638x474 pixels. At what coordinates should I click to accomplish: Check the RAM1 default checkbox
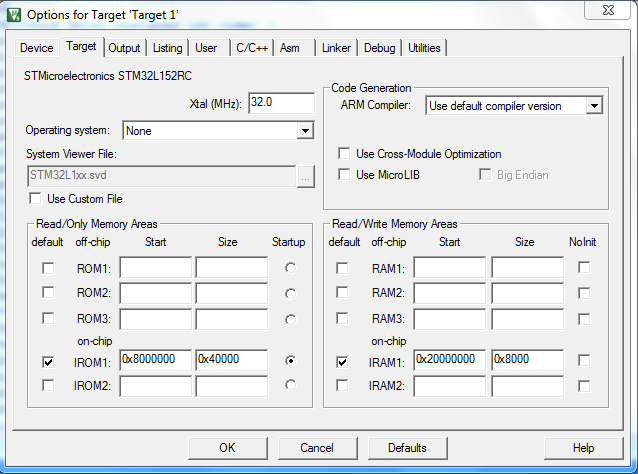342,268
